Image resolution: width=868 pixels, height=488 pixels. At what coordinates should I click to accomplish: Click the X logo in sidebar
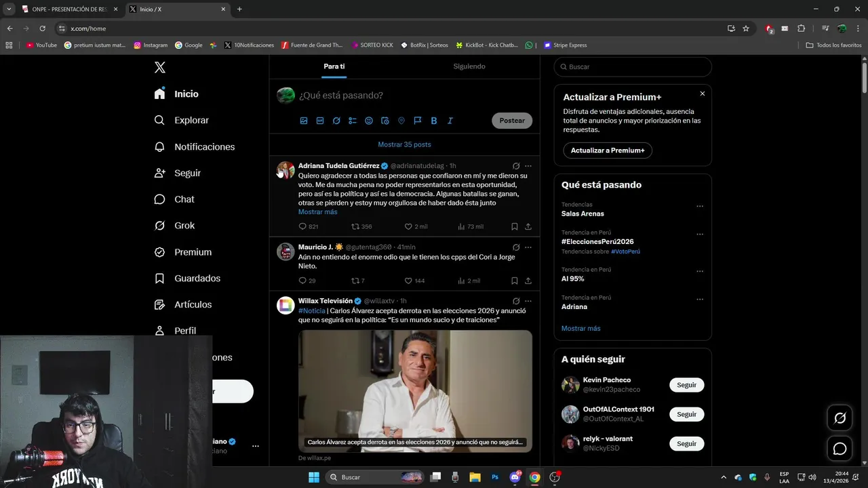point(160,67)
